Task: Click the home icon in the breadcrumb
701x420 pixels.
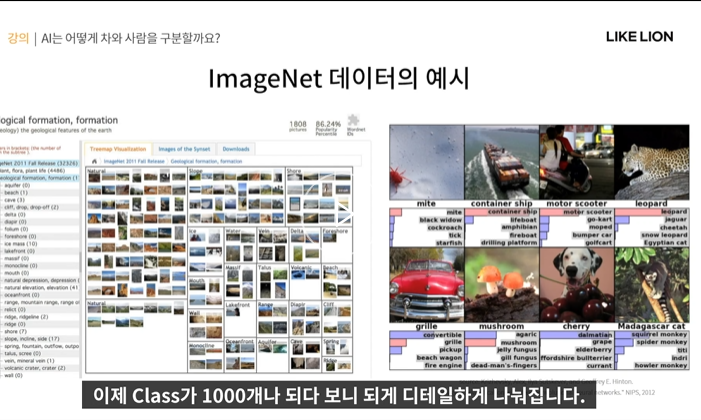Action: click(x=94, y=161)
